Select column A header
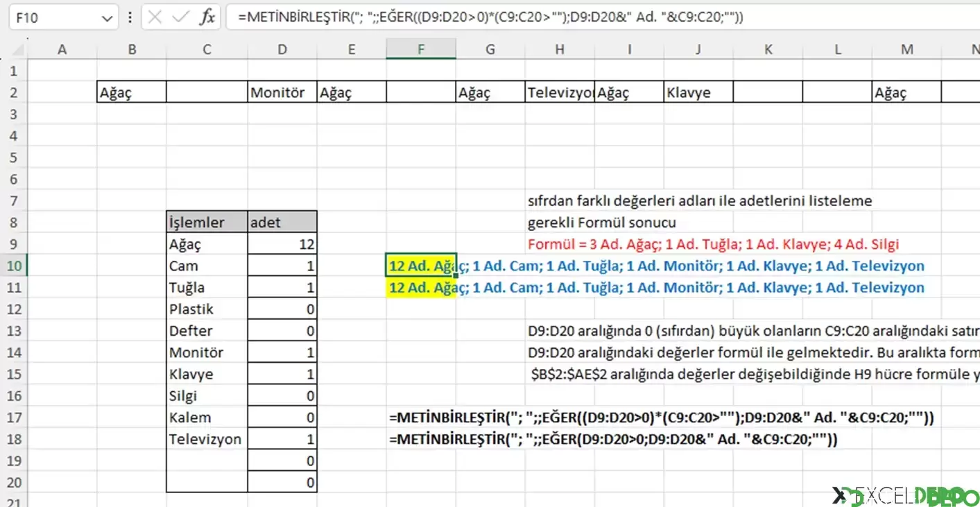This screenshot has height=507, width=980. click(62, 49)
